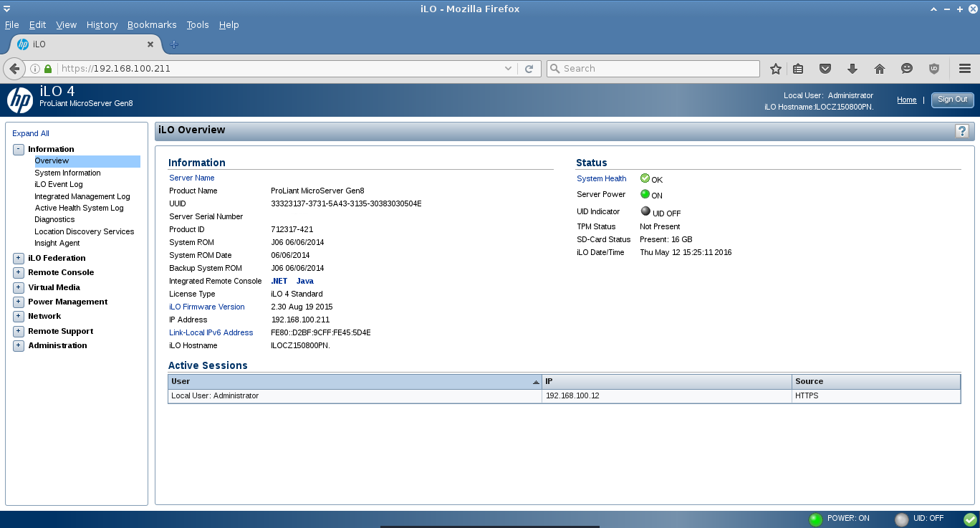
Task: Open the System Health link
Action: point(602,178)
